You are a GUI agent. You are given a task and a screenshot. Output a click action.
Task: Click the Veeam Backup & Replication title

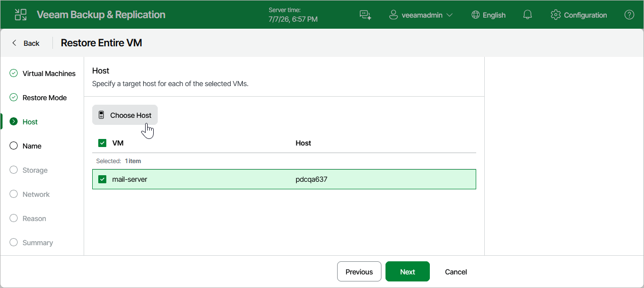point(101,15)
